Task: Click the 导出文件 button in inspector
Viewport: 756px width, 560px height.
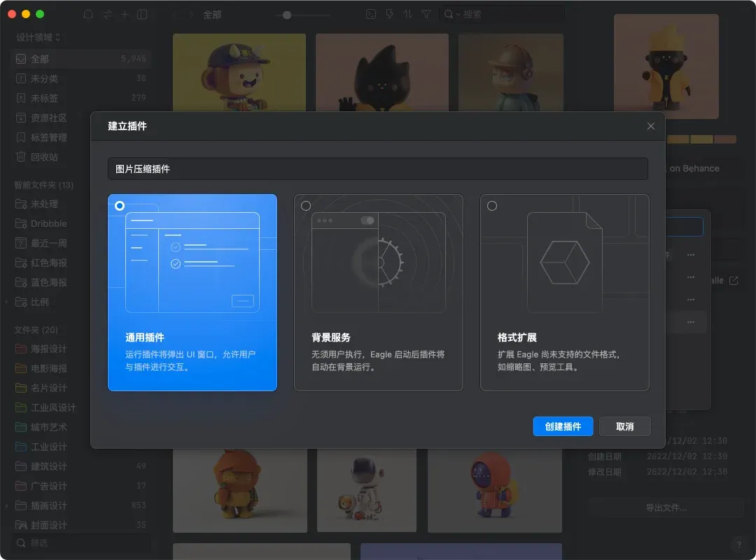Action: [x=666, y=507]
